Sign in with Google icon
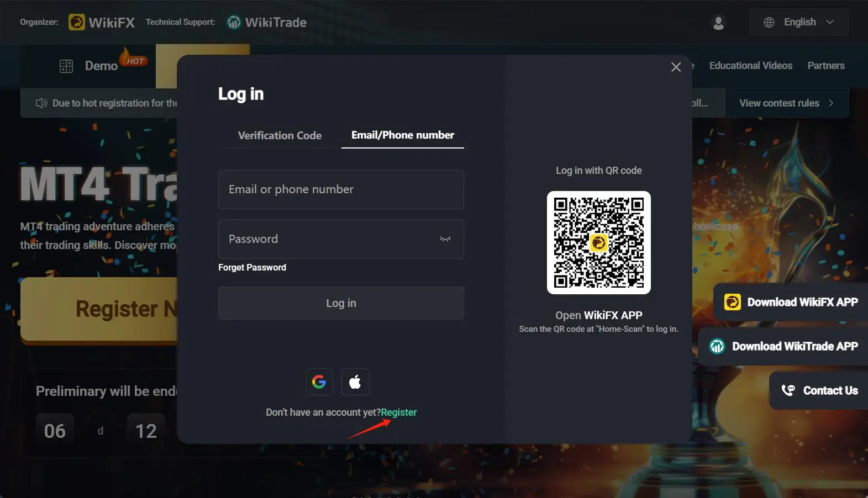The height and width of the screenshot is (498, 868). click(x=319, y=382)
